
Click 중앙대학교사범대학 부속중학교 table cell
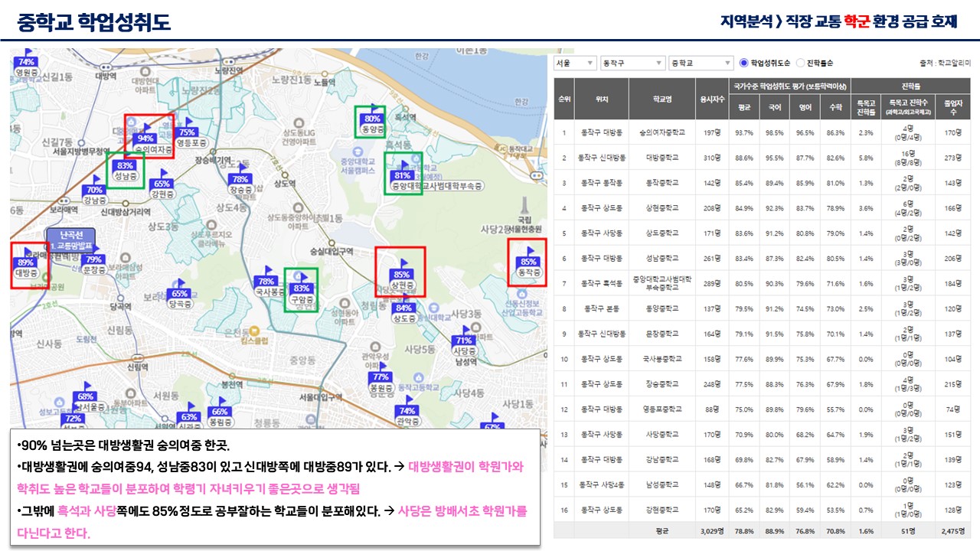(x=662, y=284)
